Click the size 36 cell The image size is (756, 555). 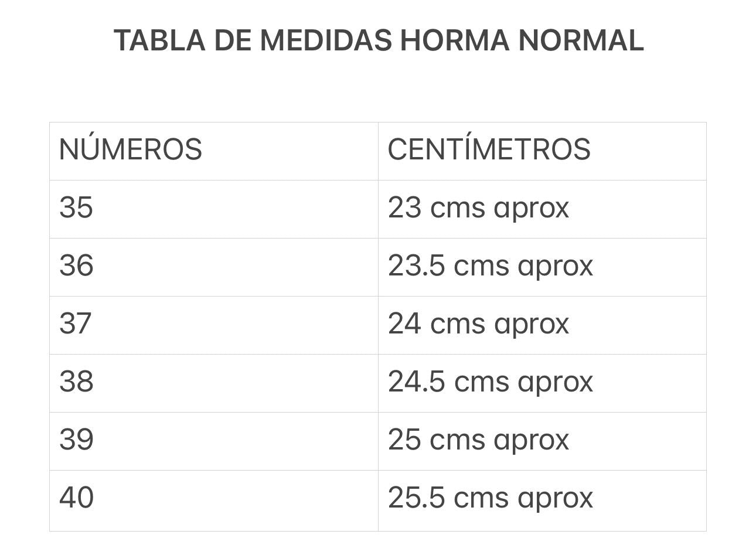pyautogui.click(x=76, y=265)
